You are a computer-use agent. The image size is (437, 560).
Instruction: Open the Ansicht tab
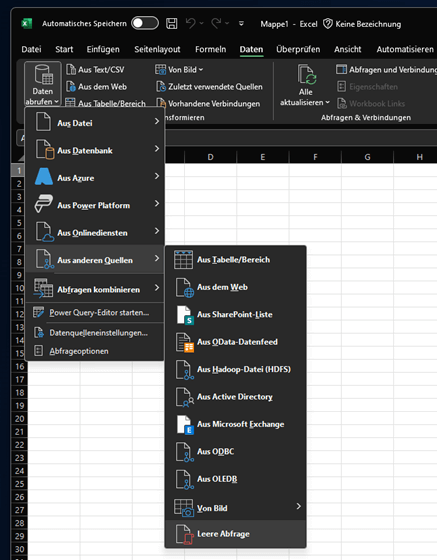tap(348, 49)
